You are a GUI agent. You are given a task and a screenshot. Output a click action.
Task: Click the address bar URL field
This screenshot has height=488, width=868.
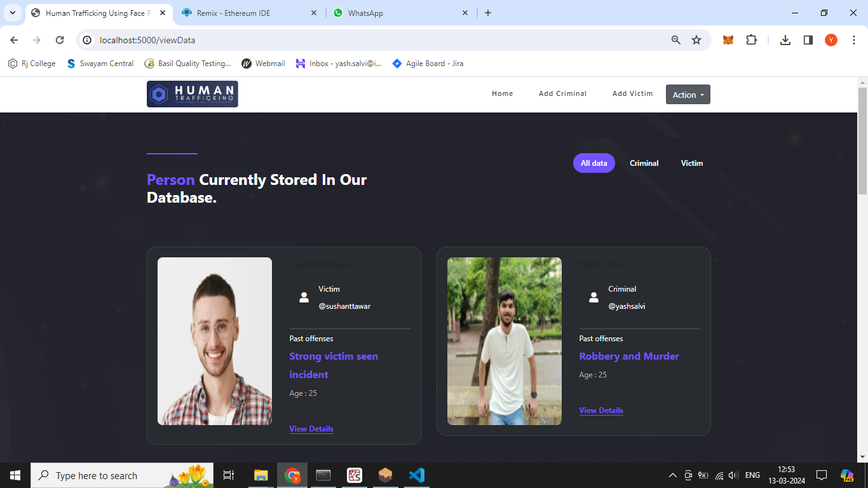coord(381,40)
